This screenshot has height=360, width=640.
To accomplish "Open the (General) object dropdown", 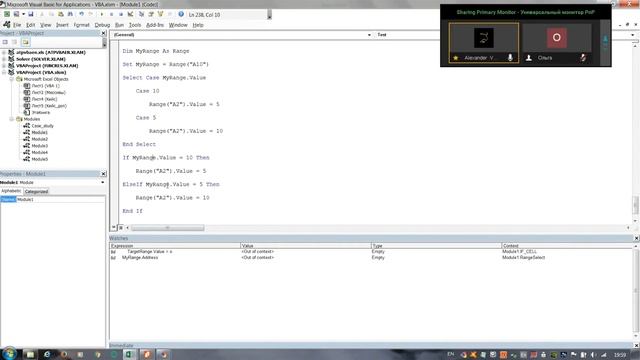I will pyautogui.click(x=369, y=35).
